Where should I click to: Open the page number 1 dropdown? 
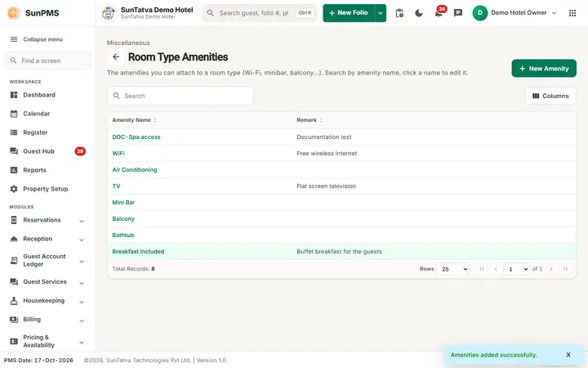[516, 269]
